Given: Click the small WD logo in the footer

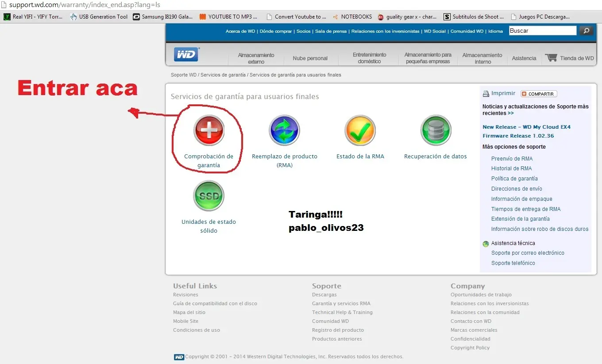Looking at the screenshot, I should [x=179, y=357].
